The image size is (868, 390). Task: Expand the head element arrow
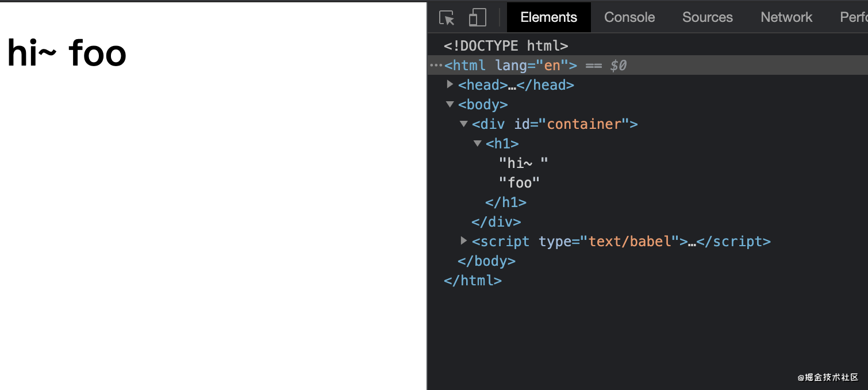[x=450, y=85]
